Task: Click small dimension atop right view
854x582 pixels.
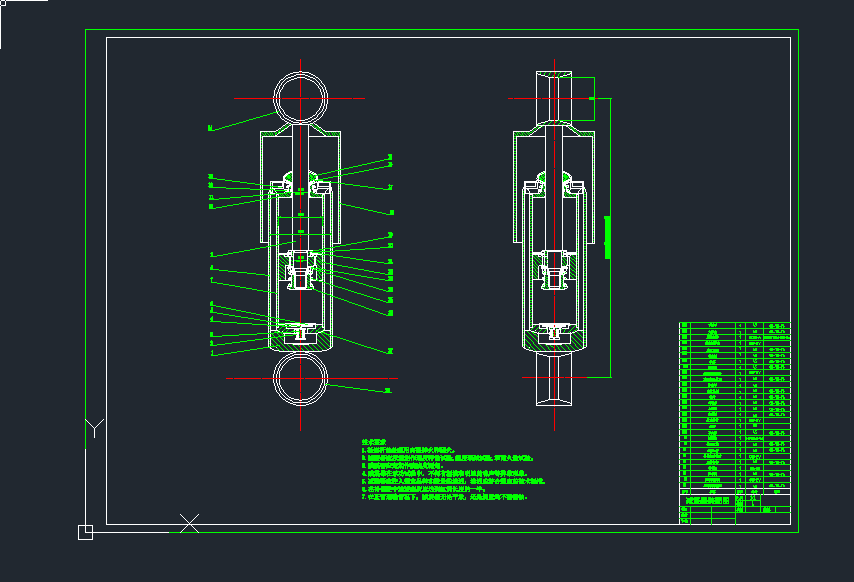Action: click(592, 99)
